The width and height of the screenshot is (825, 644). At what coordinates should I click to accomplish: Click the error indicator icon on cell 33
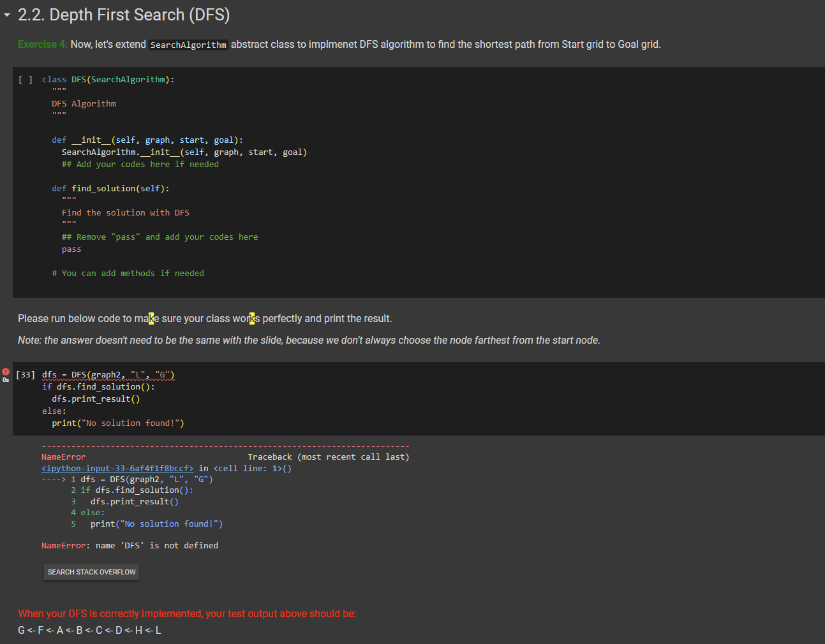point(6,372)
